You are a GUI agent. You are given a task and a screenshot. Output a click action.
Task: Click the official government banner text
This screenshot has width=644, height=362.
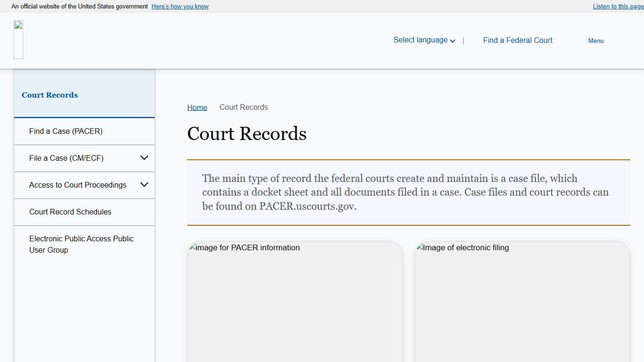tap(79, 6)
